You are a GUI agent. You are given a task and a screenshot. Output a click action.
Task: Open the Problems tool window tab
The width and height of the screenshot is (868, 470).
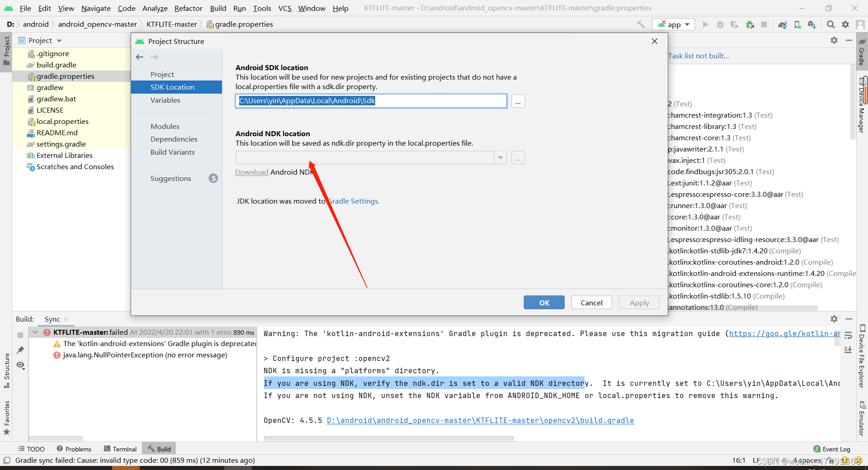(74, 449)
